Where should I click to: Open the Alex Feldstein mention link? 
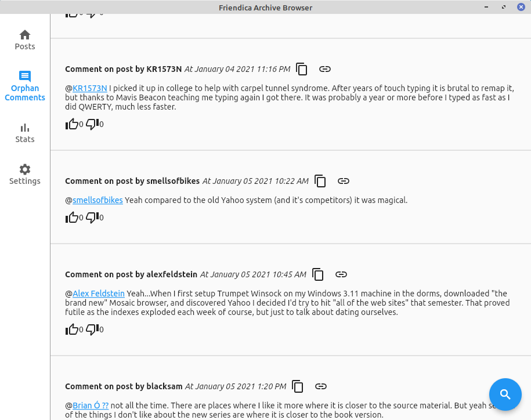99,294
